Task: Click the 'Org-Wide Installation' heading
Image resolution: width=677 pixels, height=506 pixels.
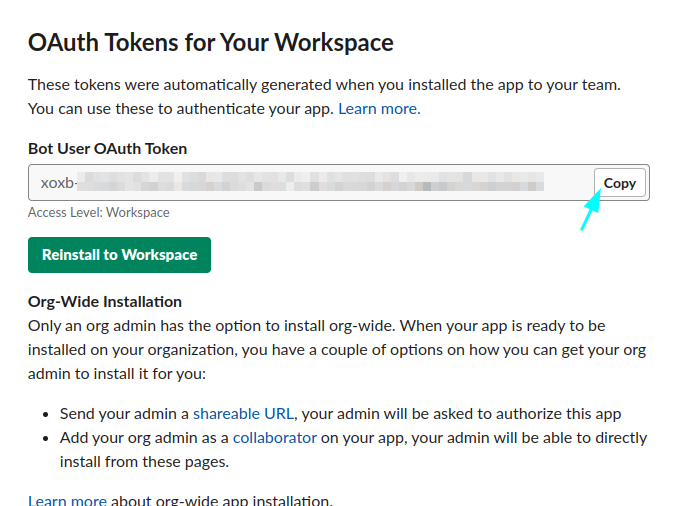Action: click(x=105, y=301)
